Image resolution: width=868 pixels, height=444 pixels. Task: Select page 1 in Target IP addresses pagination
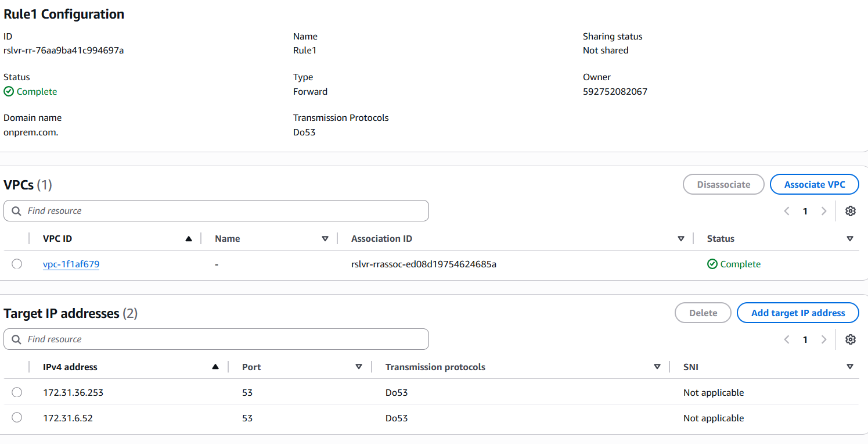[805, 339]
